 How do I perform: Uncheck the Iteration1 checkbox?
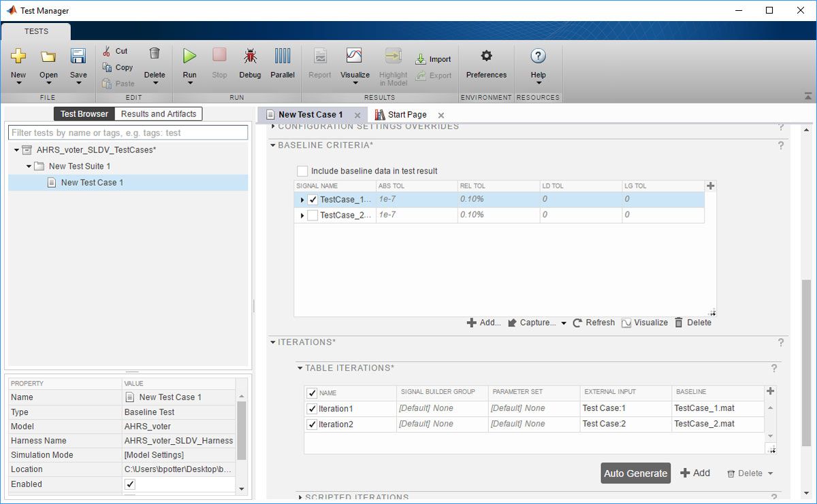click(x=312, y=409)
